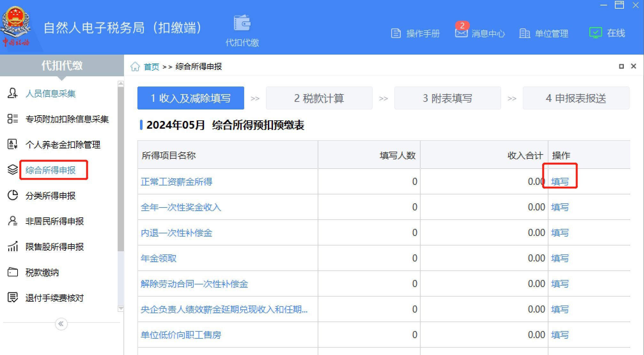Maximize panel using the small square button
644x355 pixels.
tap(621, 66)
